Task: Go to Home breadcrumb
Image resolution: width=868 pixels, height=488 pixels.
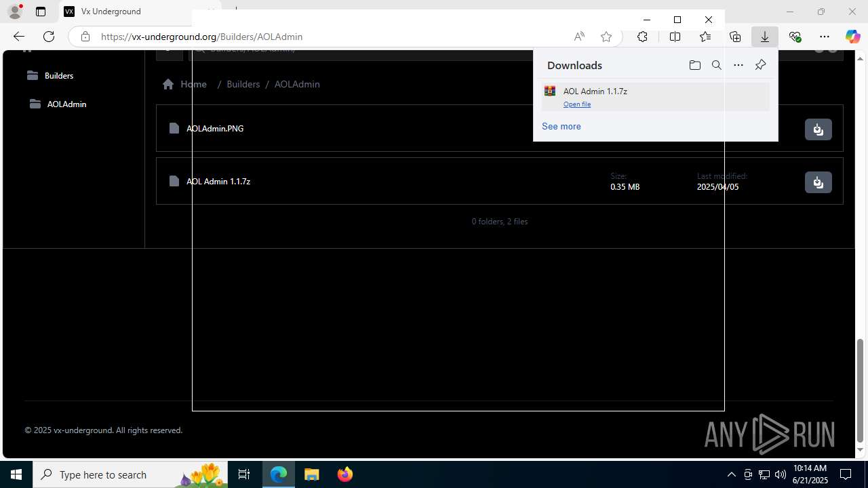Action: 184,84
